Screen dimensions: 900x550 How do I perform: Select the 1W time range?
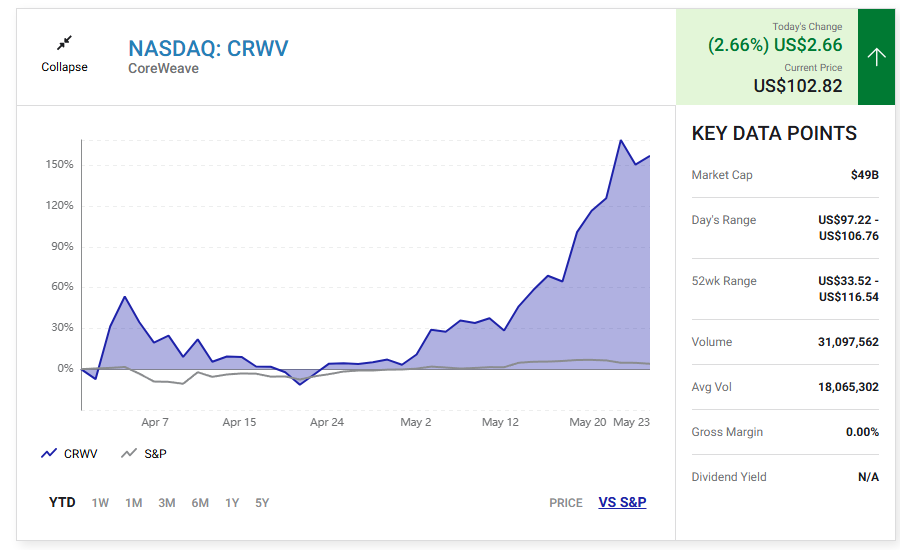[100, 503]
